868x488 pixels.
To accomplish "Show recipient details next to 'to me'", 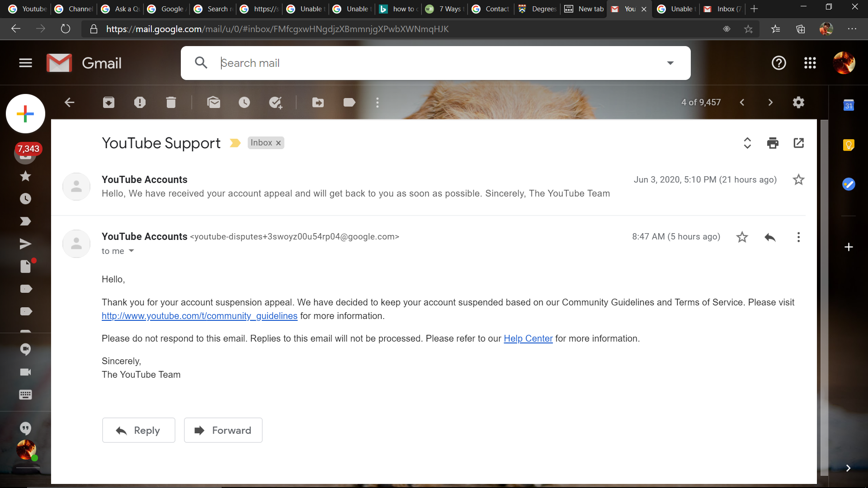I will (x=131, y=251).
